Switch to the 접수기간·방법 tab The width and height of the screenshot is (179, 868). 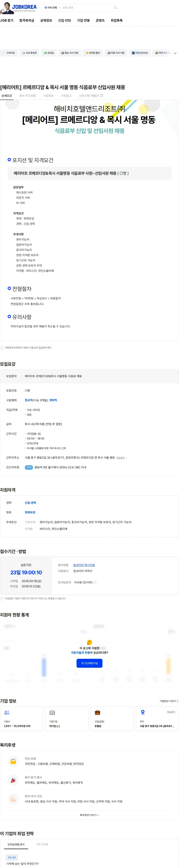[x=27, y=96]
